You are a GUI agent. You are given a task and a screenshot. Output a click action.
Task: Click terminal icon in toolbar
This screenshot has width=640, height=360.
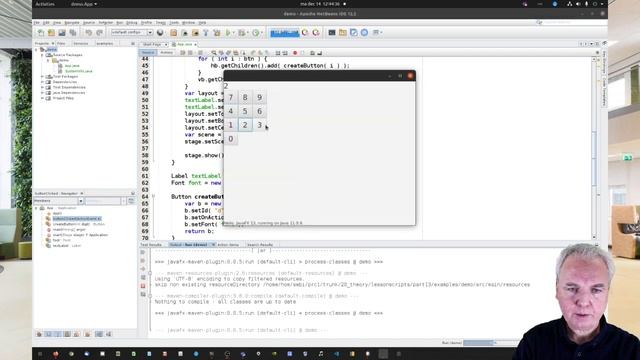332,33
